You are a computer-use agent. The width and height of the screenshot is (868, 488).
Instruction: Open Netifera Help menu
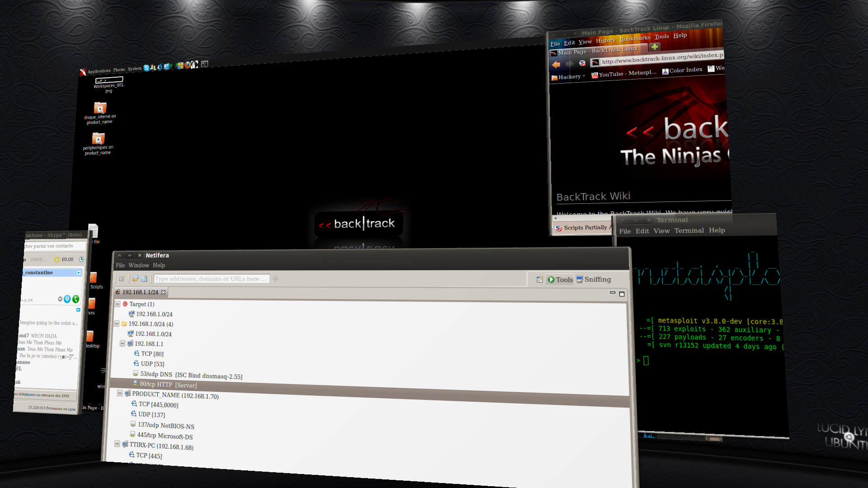[159, 265]
